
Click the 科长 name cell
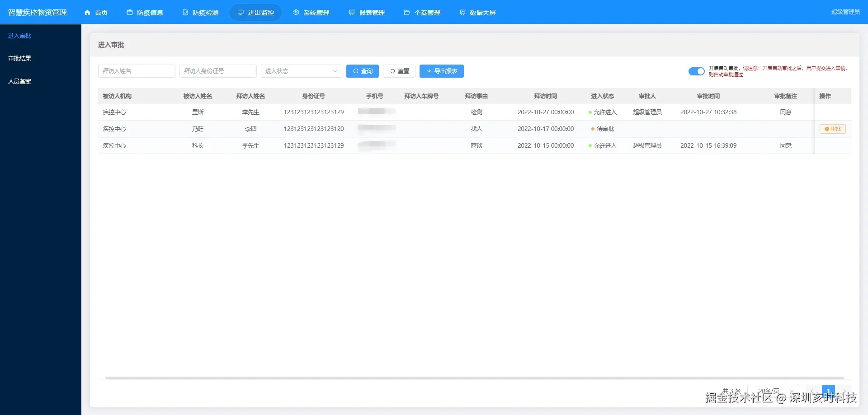(x=198, y=145)
